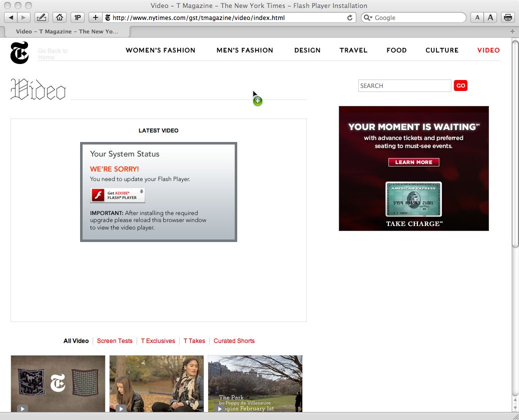519x420 pixels.
Task: Add bookmark with the plus toolbar button
Action: click(x=95, y=17)
